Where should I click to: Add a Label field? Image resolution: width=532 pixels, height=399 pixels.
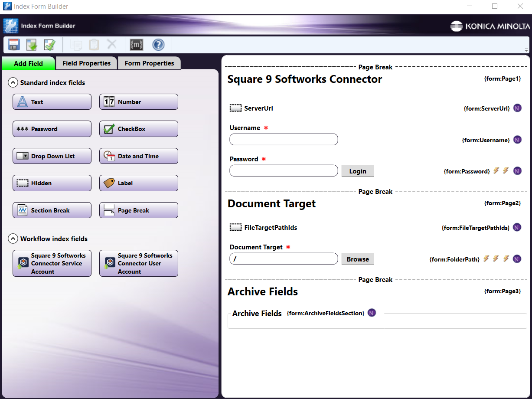click(x=139, y=183)
